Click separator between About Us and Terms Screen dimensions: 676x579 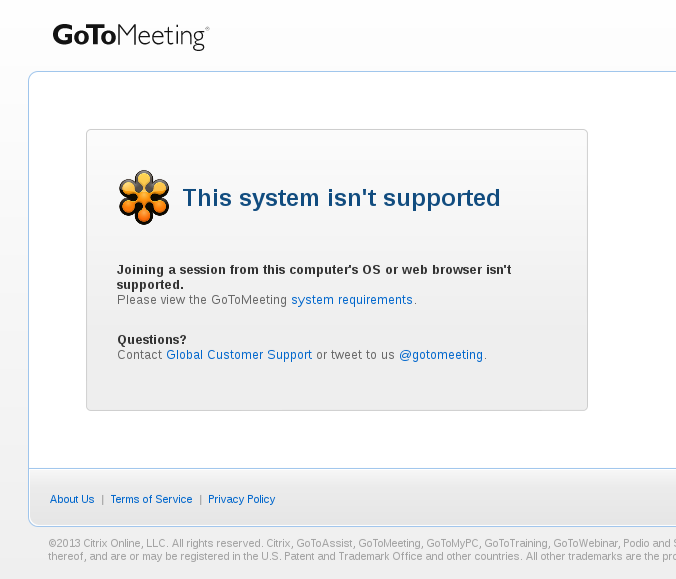[102, 499]
